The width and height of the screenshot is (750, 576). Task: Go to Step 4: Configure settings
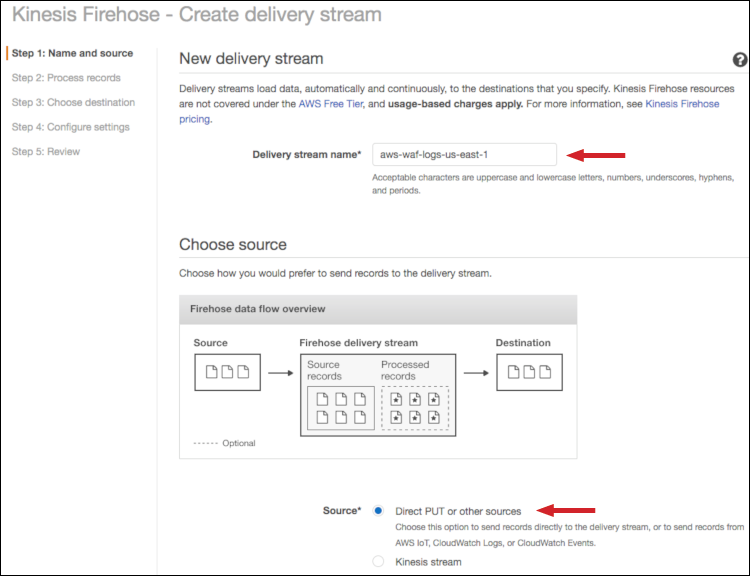[70, 127]
